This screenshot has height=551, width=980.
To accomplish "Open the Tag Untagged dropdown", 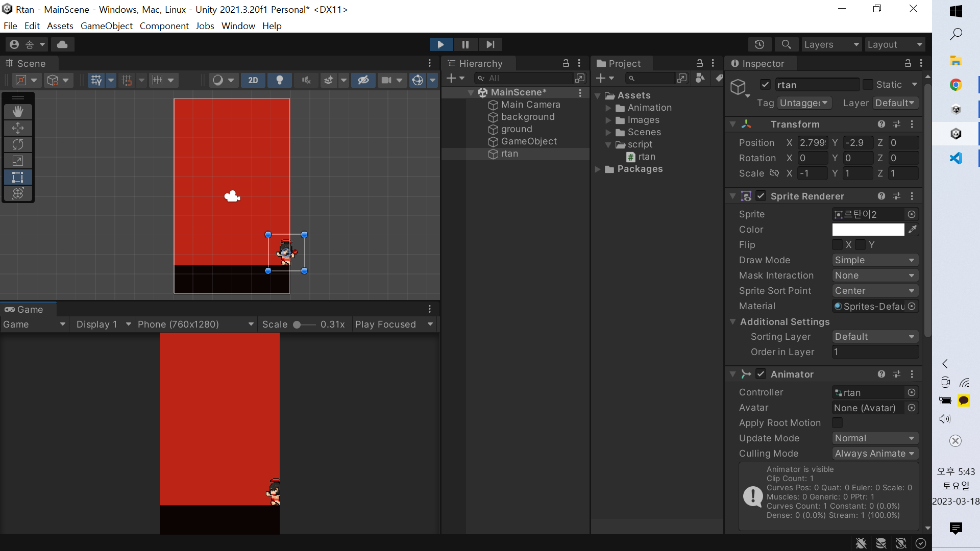I will point(805,103).
